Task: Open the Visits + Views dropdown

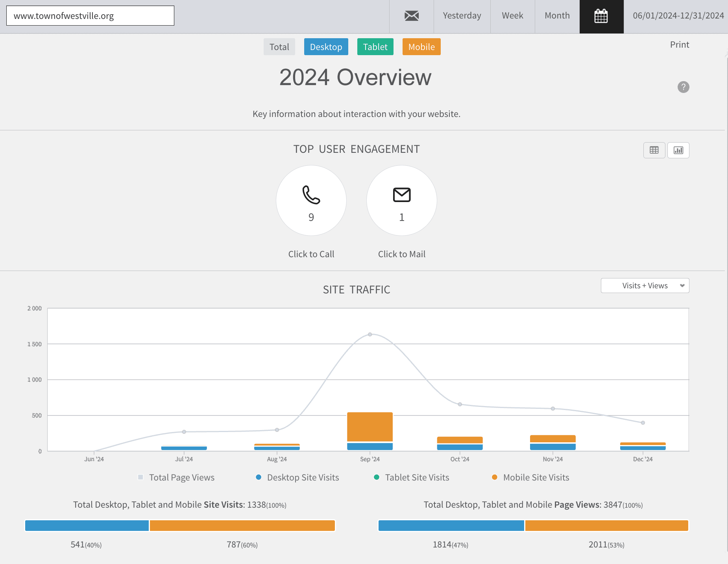Action: [x=645, y=286]
